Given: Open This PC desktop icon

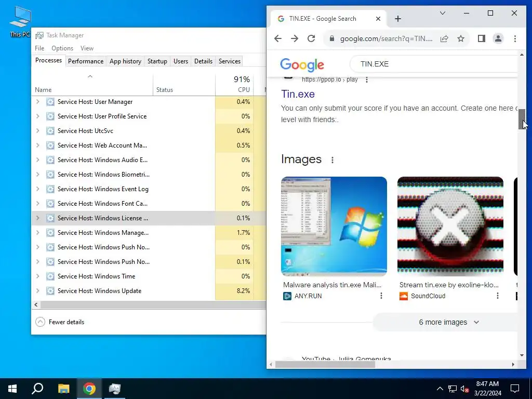Looking at the screenshot, I should tap(20, 22).
